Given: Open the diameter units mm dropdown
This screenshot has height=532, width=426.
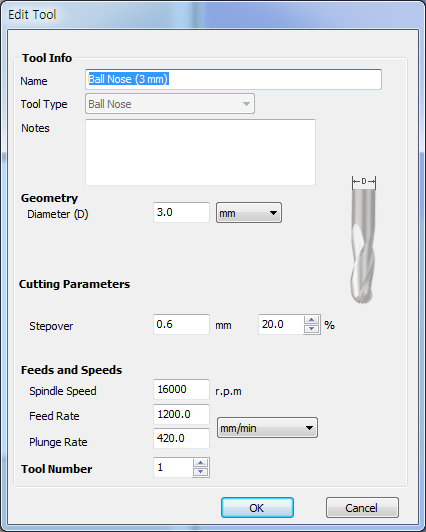Looking at the screenshot, I should click(249, 213).
